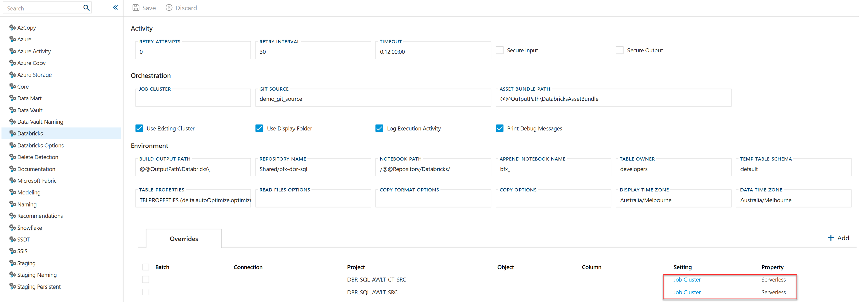Image resolution: width=868 pixels, height=302 pixels.
Task: Select Databricks in sidebar
Action: pyautogui.click(x=61, y=133)
